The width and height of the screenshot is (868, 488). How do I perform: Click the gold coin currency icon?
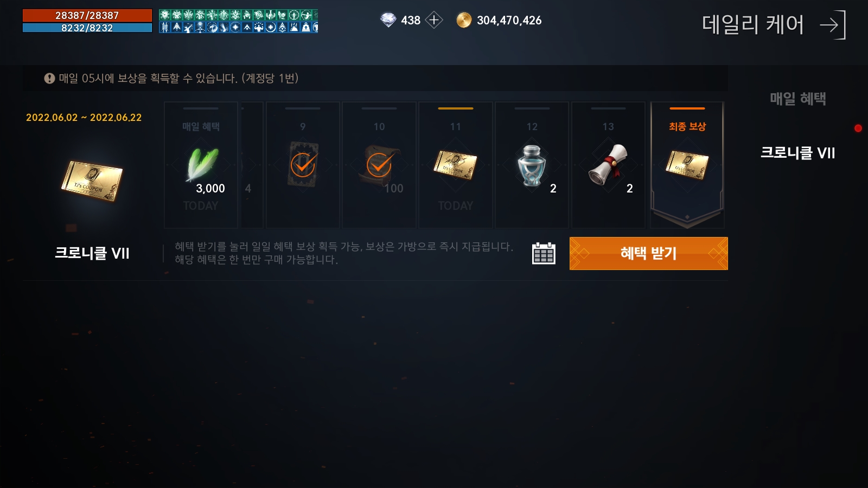[464, 20]
